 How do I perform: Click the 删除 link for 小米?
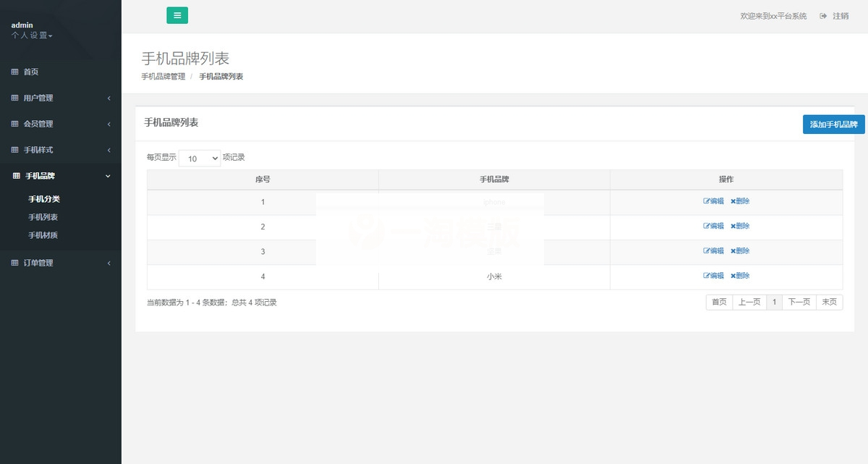point(739,276)
